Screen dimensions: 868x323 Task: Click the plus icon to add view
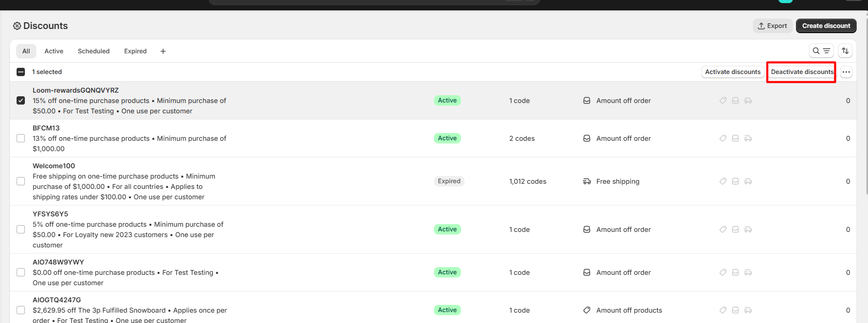(163, 51)
